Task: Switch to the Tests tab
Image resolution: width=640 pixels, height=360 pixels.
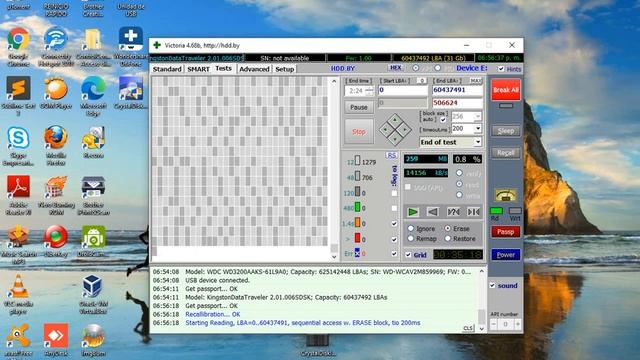Action: coord(223,68)
